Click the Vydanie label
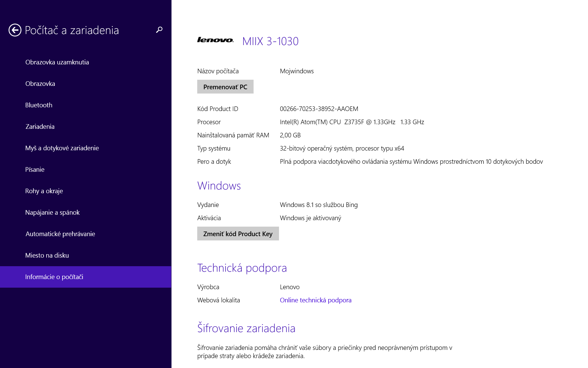 coord(208,205)
